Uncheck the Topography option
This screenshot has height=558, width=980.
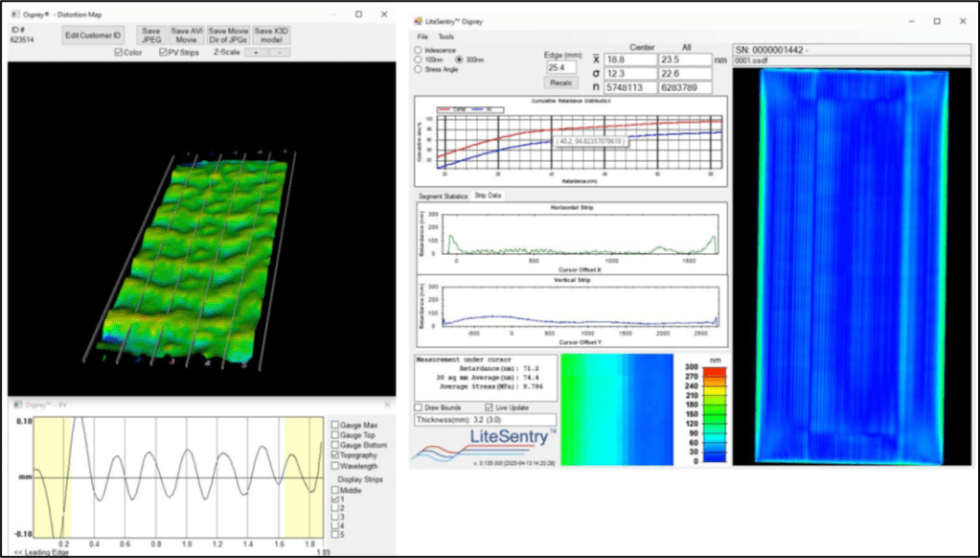[x=335, y=455]
